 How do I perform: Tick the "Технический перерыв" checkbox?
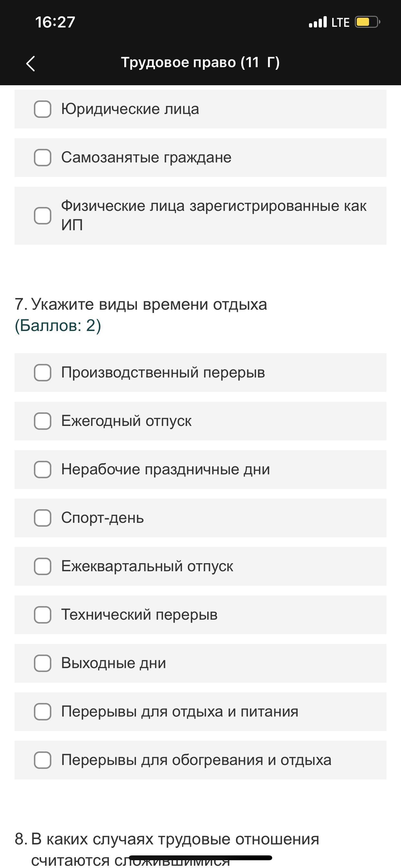click(43, 615)
